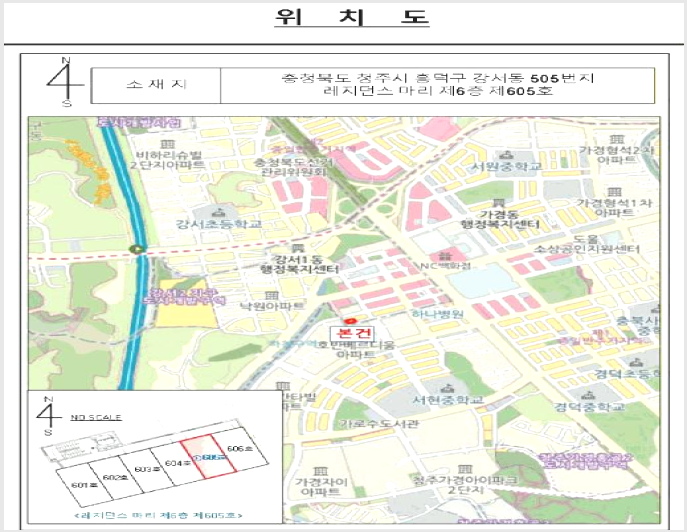Screen dimensions: 687x532
Task: Click the office icon above 가경동 행정복지센터
Action: coord(498,203)
